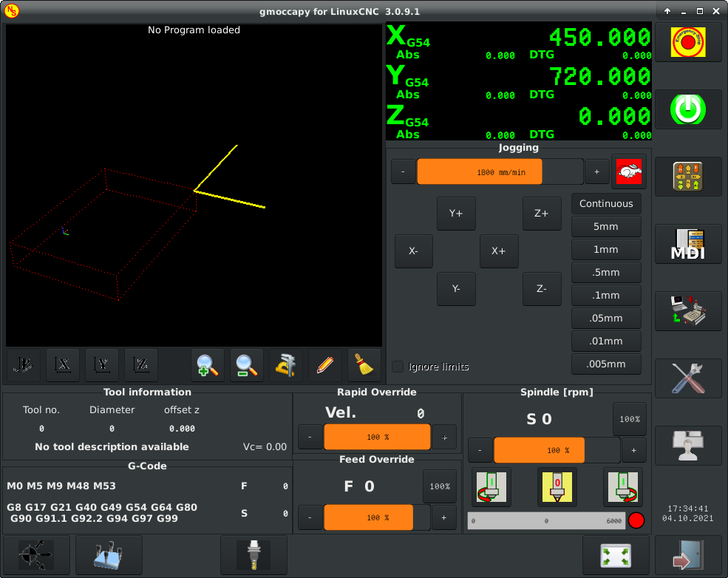The width and height of the screenshot is (728, 578).
Task: Click the Rapid Override slider bar
Action: (377, 437)
